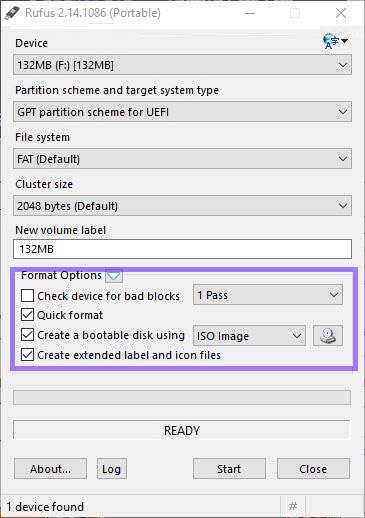The height and width of the screenshot is (518, 365).
Task: Open the Cluster size dropdown
Action: (182, 206)
